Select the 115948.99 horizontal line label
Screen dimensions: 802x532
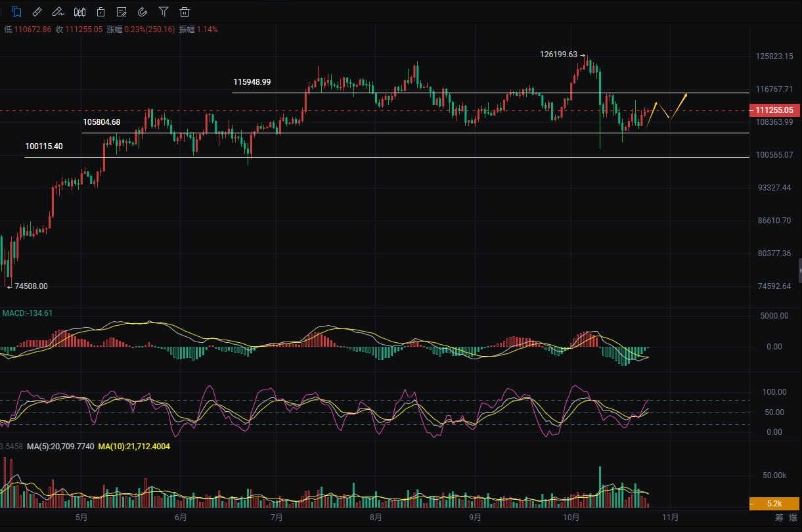tap(252, 82)
